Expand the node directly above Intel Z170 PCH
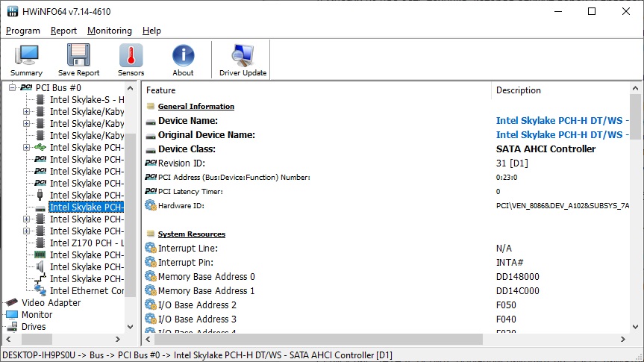The width and height of the screenshot is (644, 362). tap(27, 231)
